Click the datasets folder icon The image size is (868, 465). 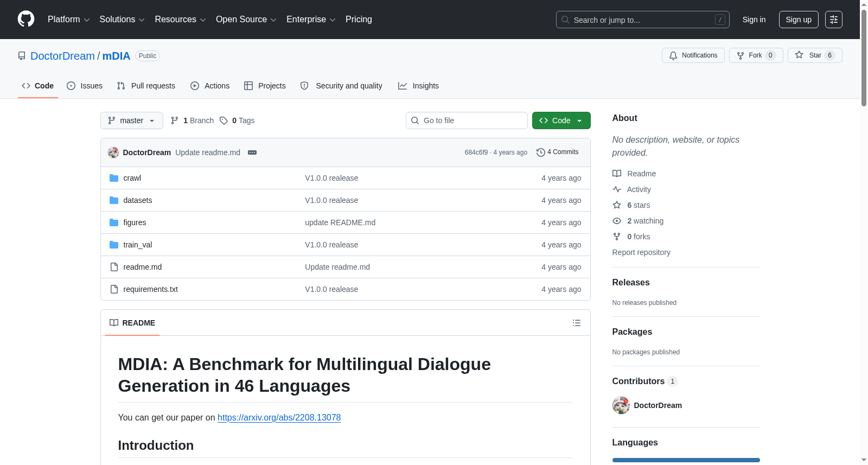click(114, 200)
